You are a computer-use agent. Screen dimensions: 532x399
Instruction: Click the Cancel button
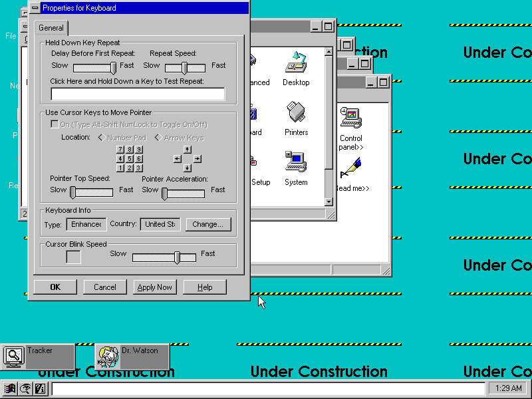[105, 287]
